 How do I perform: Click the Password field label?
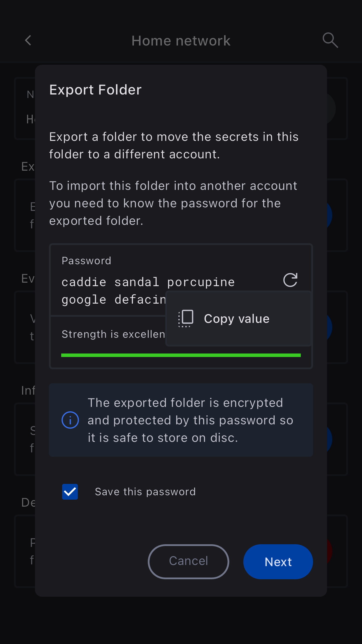(86, 261)
